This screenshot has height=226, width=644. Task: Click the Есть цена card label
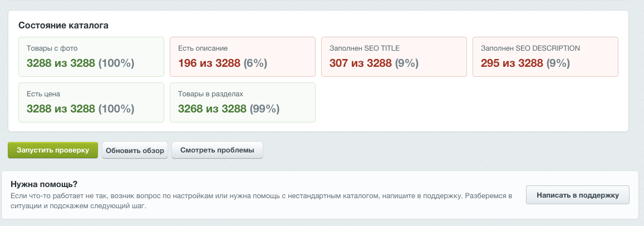pos(43,94)
